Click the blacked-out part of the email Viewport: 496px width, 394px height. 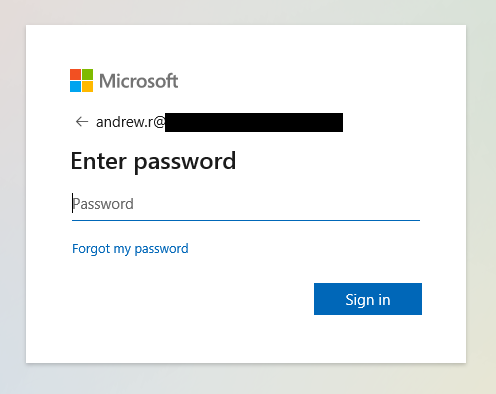(254, 122)
